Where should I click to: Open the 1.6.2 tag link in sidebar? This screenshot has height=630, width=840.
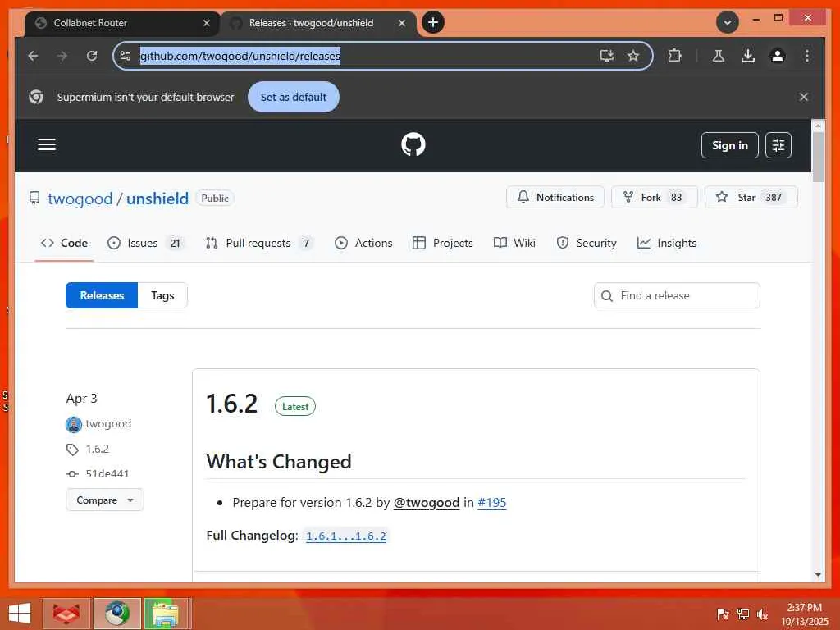click(98, 449)
